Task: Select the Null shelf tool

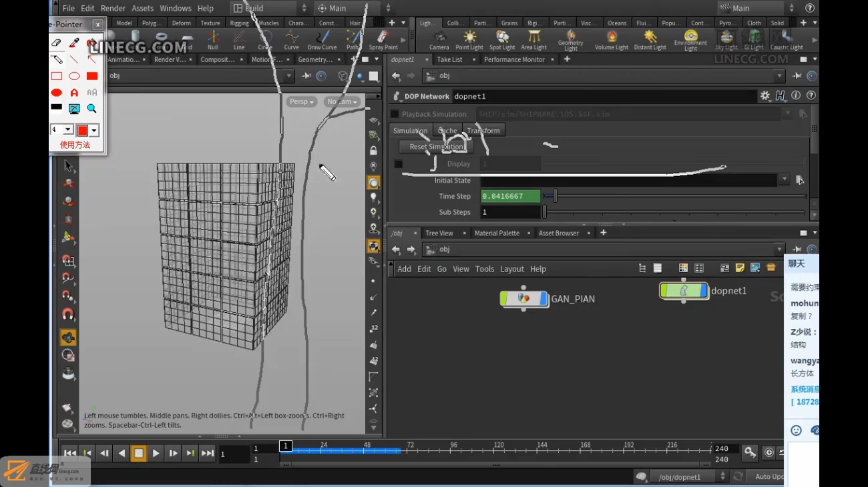Action: [x=212, y=39]
